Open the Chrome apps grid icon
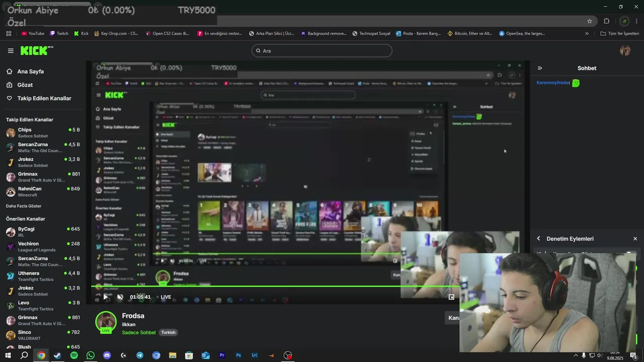Image resolution: width=644 pixels, height=362 pixels. [9, 34]
